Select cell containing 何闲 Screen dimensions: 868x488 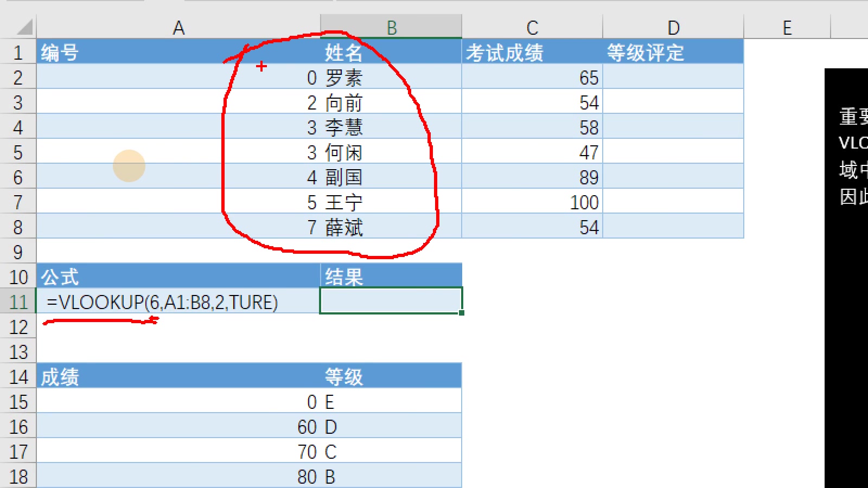[391, 152]
